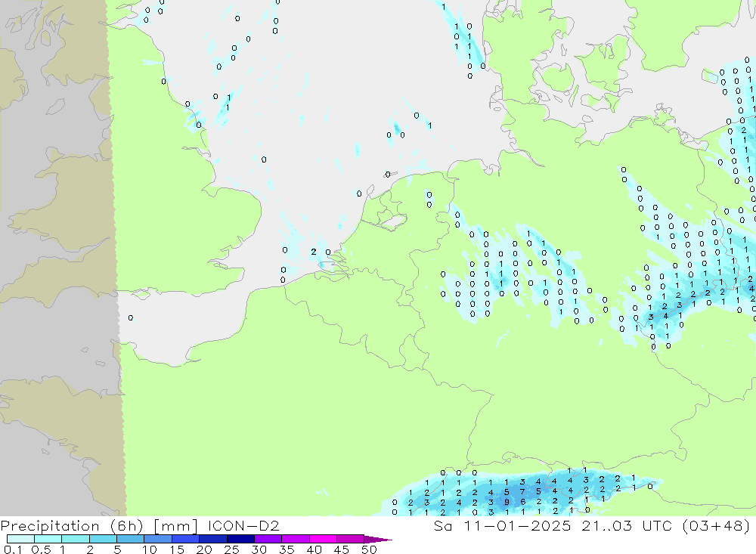Image resolution: width=756 pixels, height=554 pixels.
Task: Click the '0.5' legend scale label
Action: [x=41, y=549]
